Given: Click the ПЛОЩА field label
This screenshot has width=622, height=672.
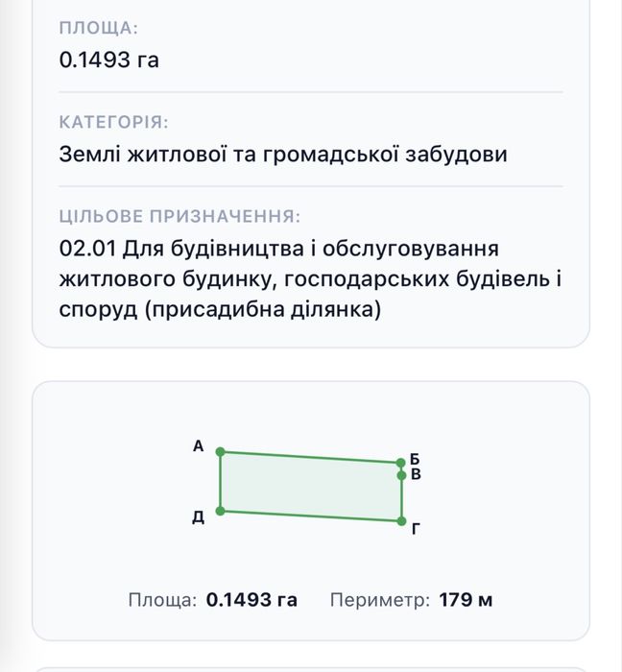Looking at the screenshot, I should click(99, 28).
